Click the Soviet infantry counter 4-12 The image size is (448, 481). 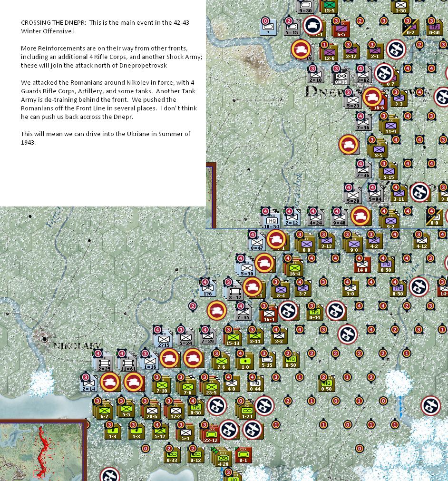click(x=422, y=241)
